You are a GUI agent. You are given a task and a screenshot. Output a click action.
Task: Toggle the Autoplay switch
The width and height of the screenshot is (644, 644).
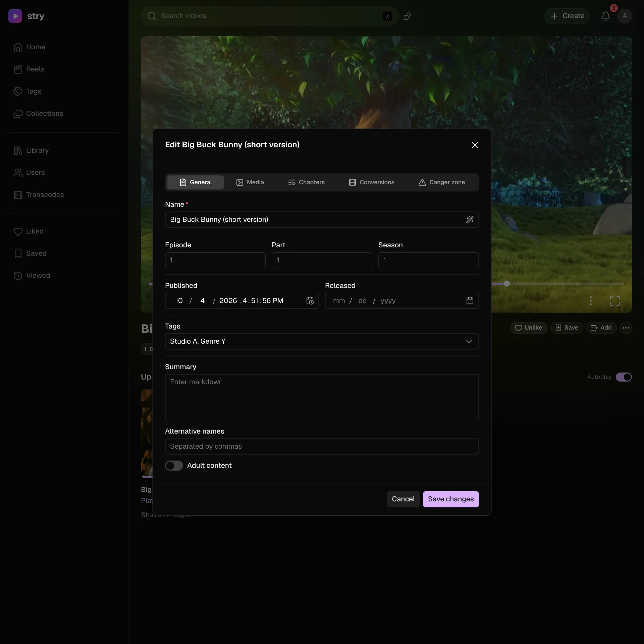pos(624,377)
